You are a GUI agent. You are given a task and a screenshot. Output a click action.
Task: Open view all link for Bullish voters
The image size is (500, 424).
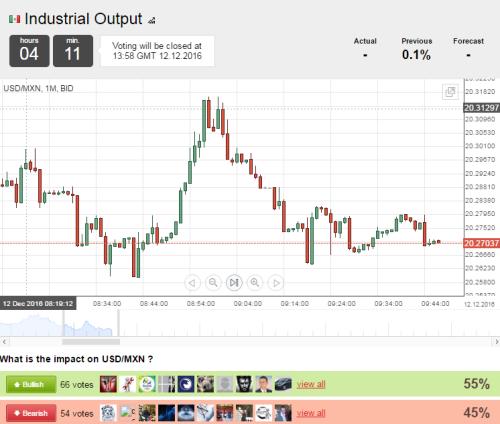tap(311, 384)
